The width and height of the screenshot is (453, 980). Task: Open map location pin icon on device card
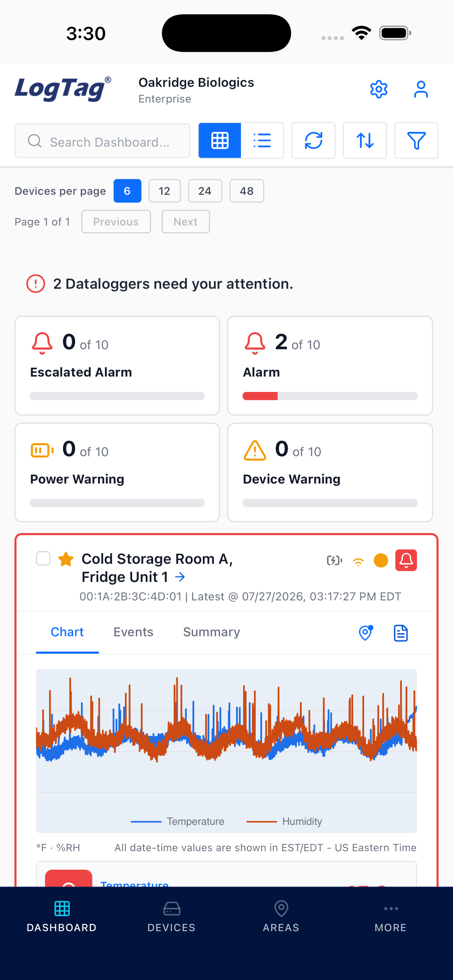[366, 633]
